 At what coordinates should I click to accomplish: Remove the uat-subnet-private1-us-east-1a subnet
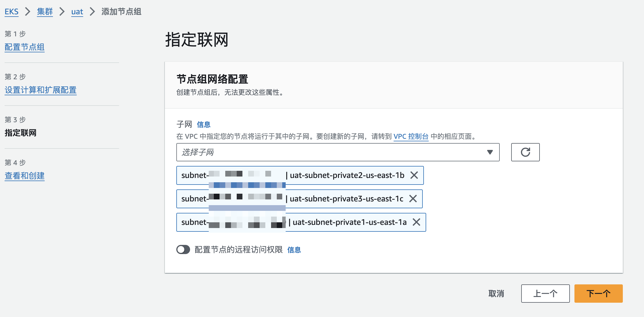416,222
